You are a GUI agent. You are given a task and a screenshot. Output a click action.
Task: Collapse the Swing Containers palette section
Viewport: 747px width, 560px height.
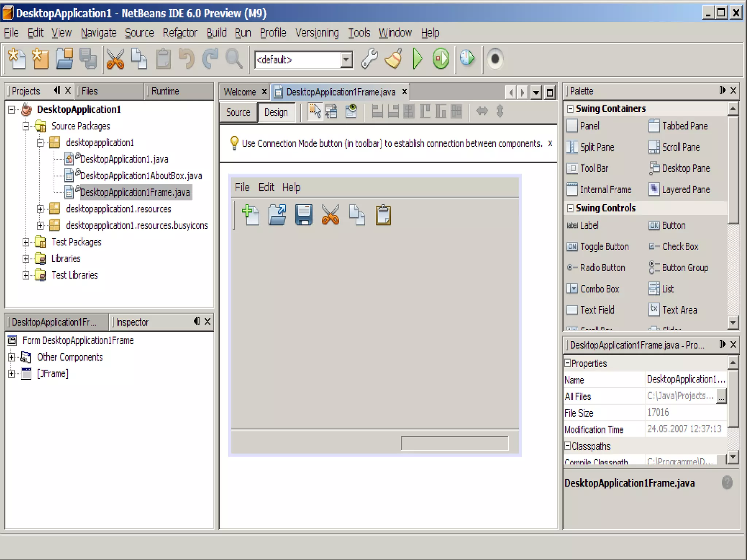tap(570, 109)
